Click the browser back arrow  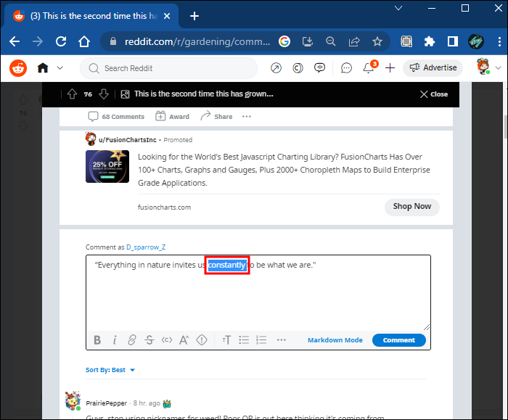pos(15,41)
